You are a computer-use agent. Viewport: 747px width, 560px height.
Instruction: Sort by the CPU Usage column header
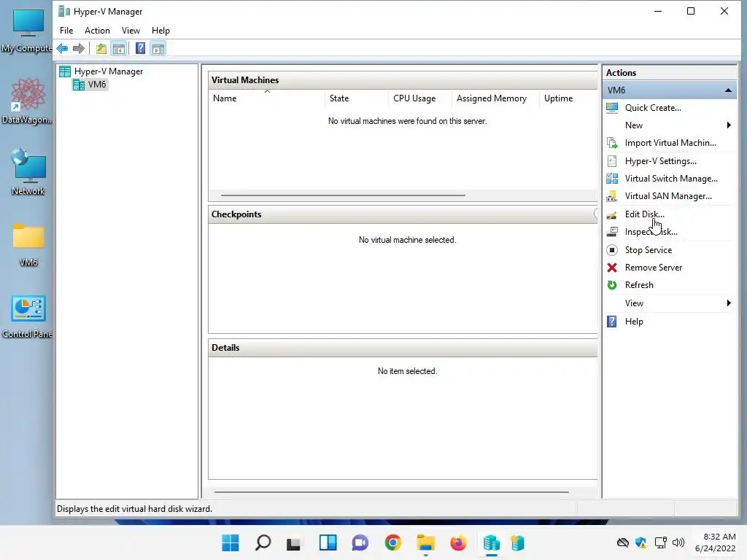419,98
